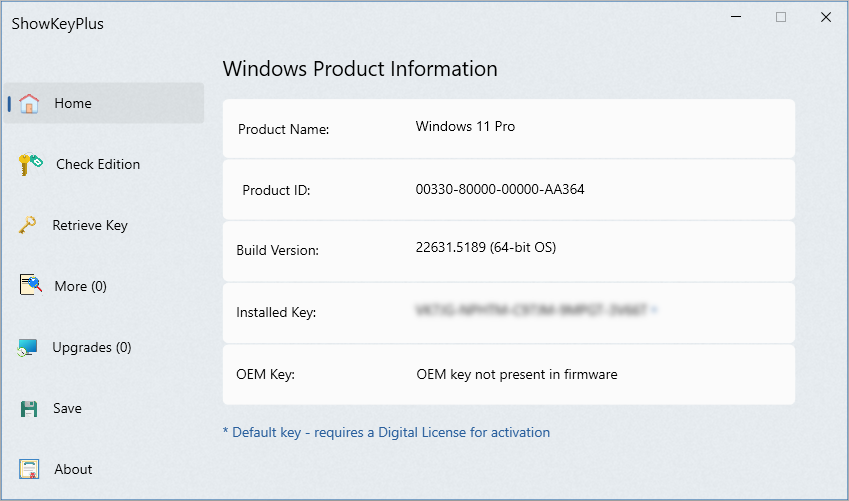Select the Windows 11 Pro product name value

click(x=465, y=126)
